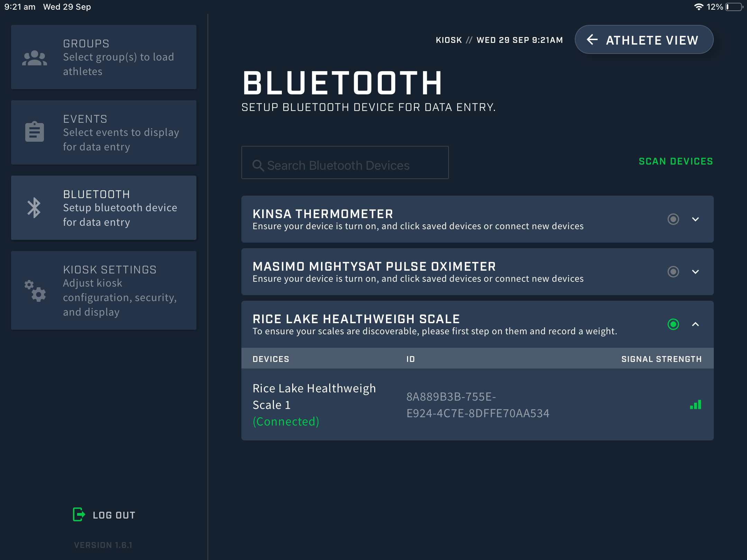Focus the Search Bluetooth Devices field

[345, 162]
